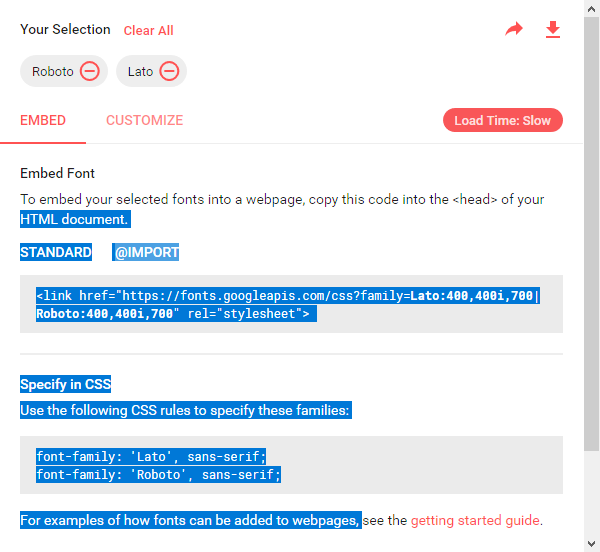Click inside the link href code box
This screenshot has height=552, width=600.
tap(291, 304)
